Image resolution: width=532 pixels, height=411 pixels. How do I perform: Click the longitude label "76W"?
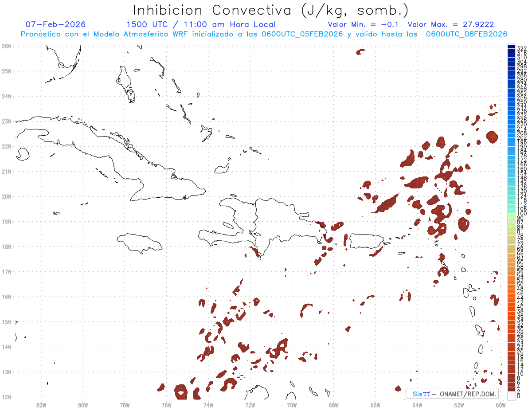tap(166, 405)
